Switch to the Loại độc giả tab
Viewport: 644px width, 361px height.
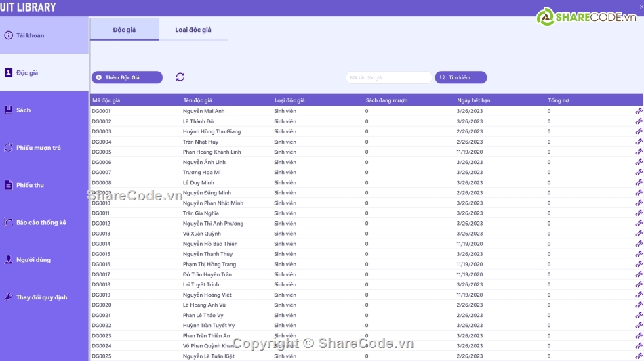(193, 30)
